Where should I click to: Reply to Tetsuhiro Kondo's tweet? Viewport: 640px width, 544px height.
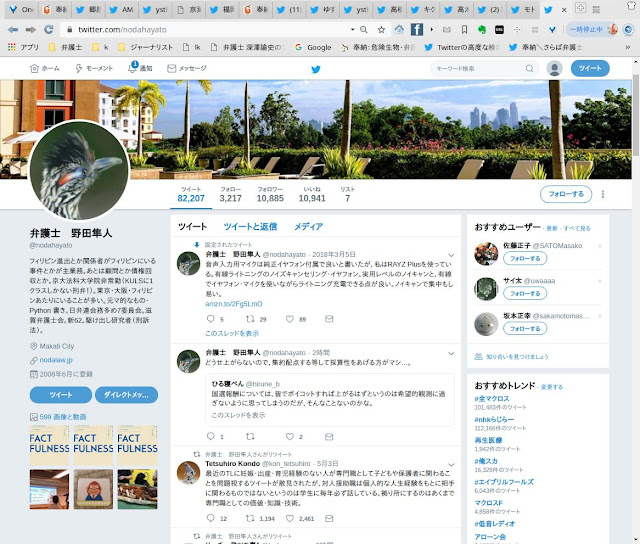[x=211, y=518]
